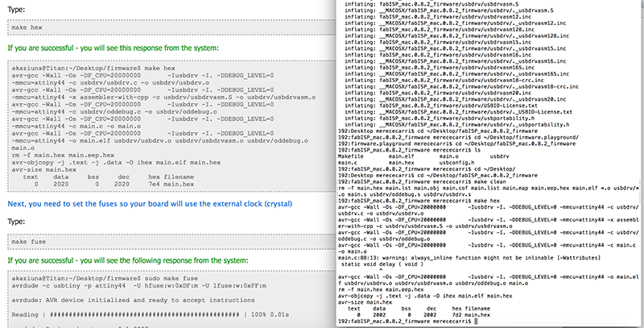Click webpage line '-mmcu=attiny44 -c main.c -o main.o'
Image resolution: width=644 pixels, height=328 pixels.
pyautogui.click(x=76, y=127)
